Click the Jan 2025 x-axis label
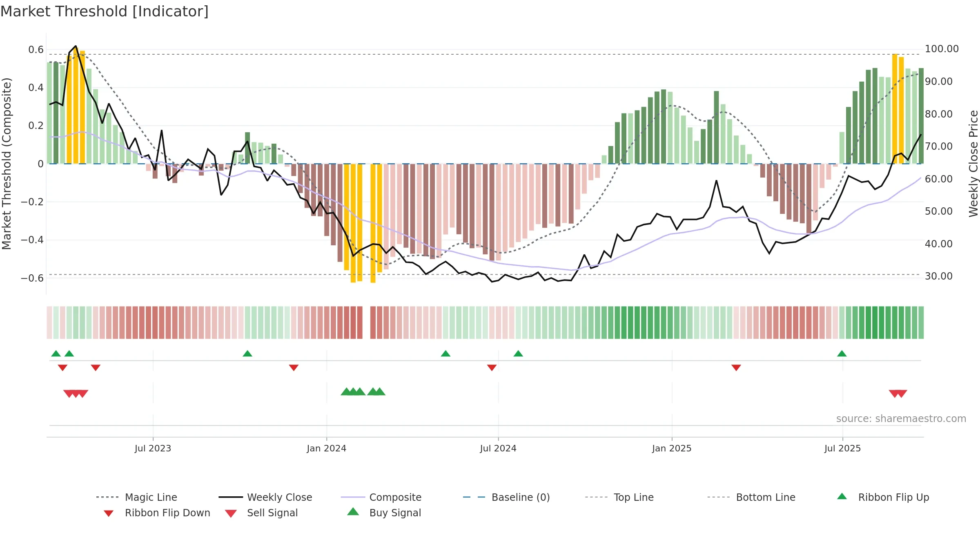This screenshot has height=551, width=980. (672, 448)
